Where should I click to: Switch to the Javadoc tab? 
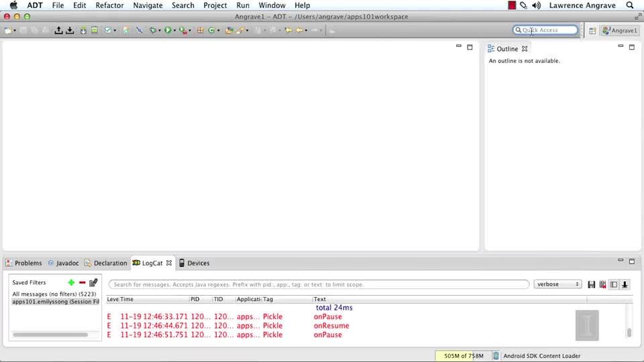[63, 263]
